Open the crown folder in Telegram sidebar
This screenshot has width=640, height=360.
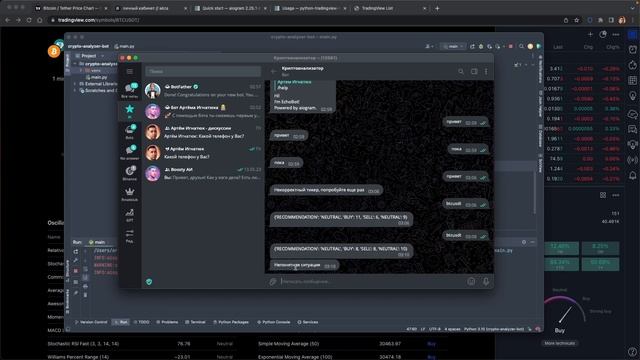coord(129,194)
